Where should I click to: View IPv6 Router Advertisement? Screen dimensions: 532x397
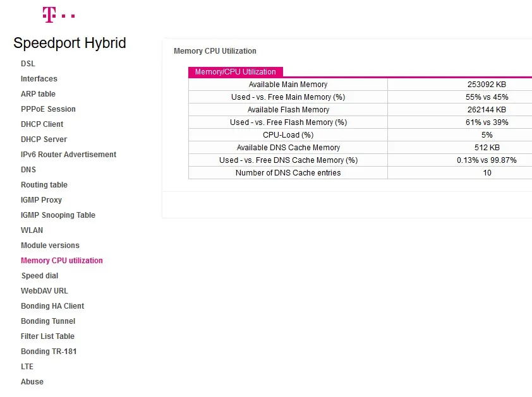click(x=68, y=155)
